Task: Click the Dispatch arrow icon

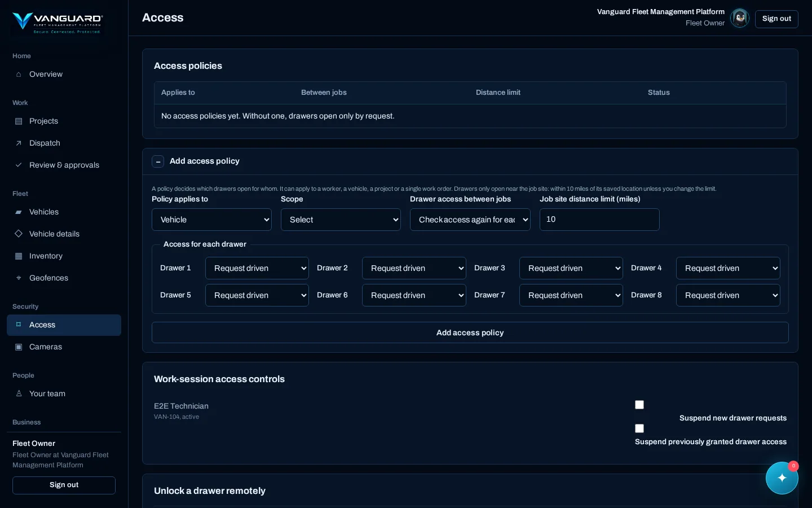Action: point(19,143)
